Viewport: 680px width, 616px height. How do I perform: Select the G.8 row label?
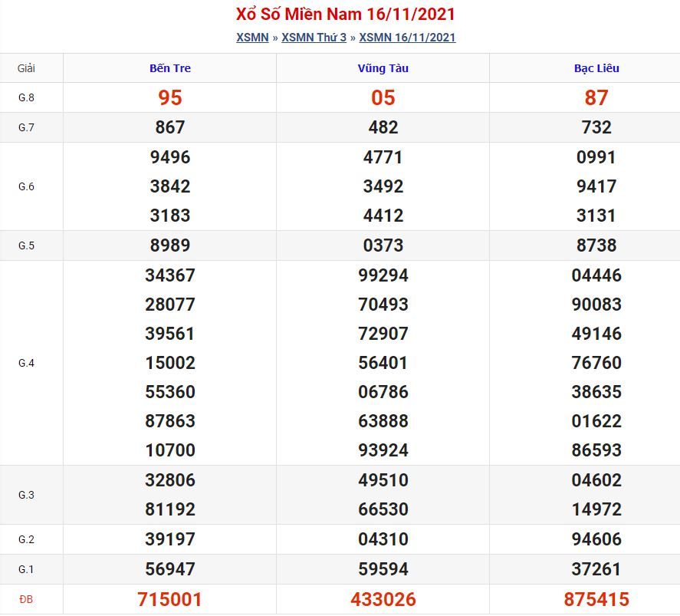tap(26, 97)
